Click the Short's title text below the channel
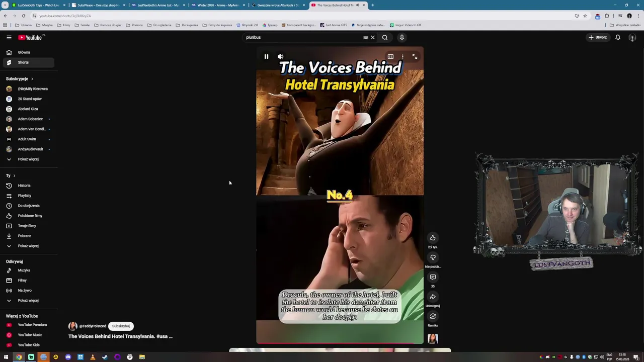Viewport: 644px width, 362px height. (120, 336)
